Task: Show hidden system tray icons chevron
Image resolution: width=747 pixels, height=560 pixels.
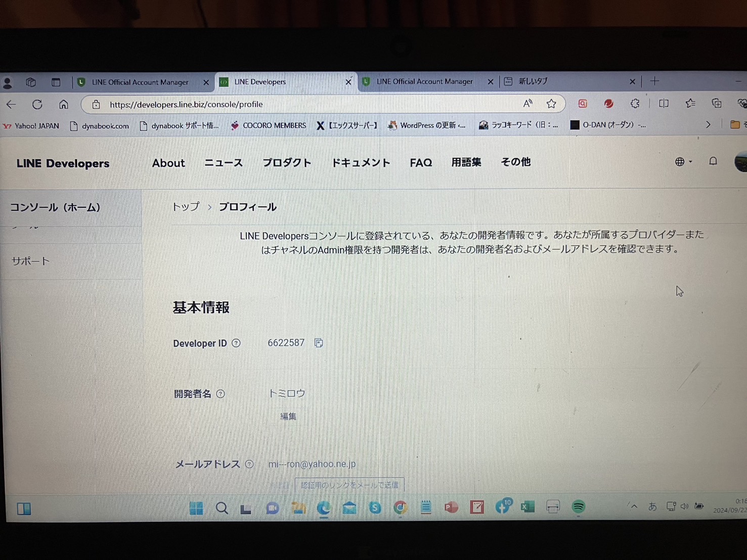Action: point(634,506)
